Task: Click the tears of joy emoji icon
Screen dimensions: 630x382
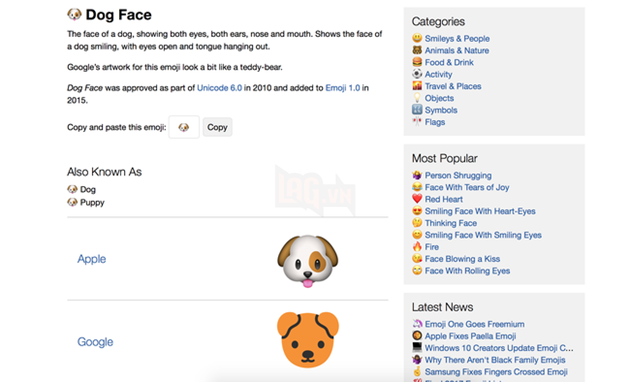Action: (417, 187)
